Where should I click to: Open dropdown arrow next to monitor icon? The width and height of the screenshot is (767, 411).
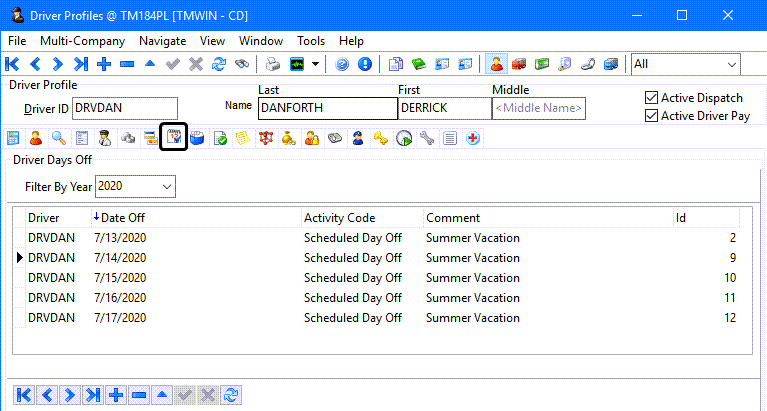316,64
